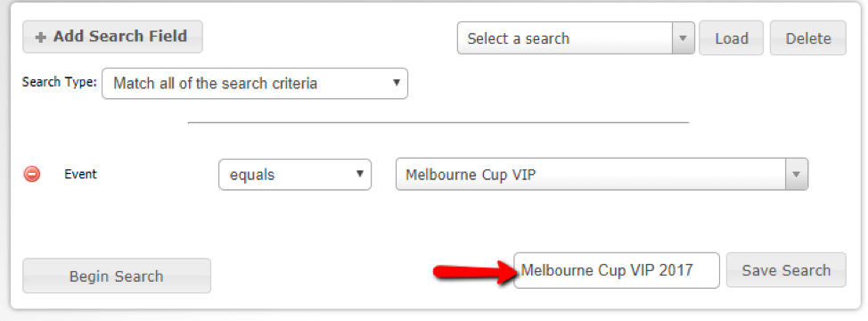Click the small triangle on the equals dropdown
This screenshot has width=868, height=321.
pyautogui.click(x=359, y=174)
